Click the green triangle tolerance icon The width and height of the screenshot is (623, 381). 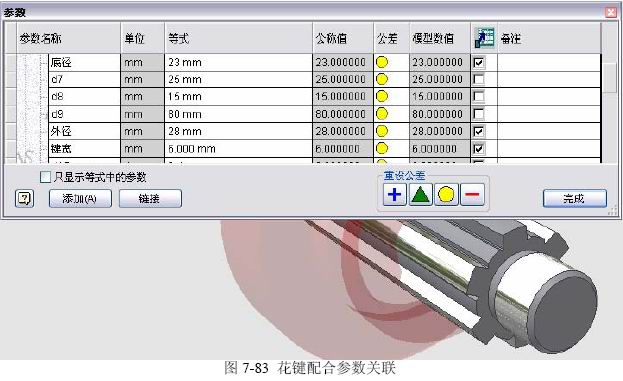420,195
